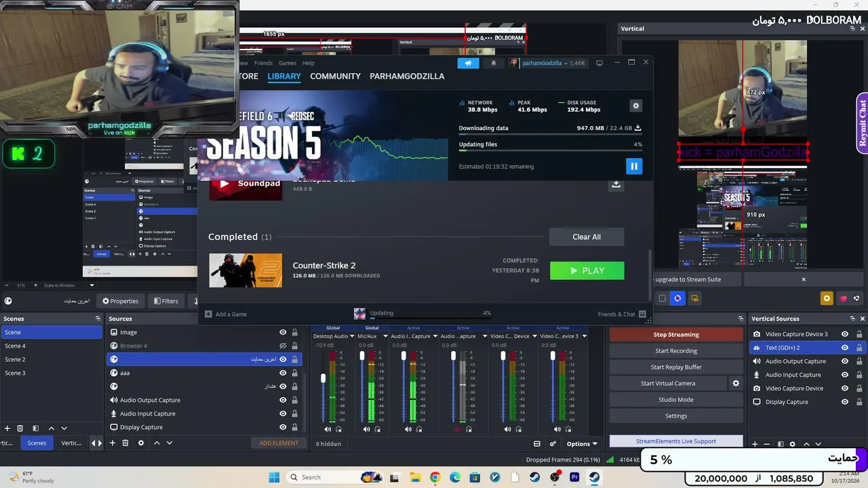Screen dimensions: 868x488
Task: Adjust the Mic/Aux volume fader
Action: 362,356
